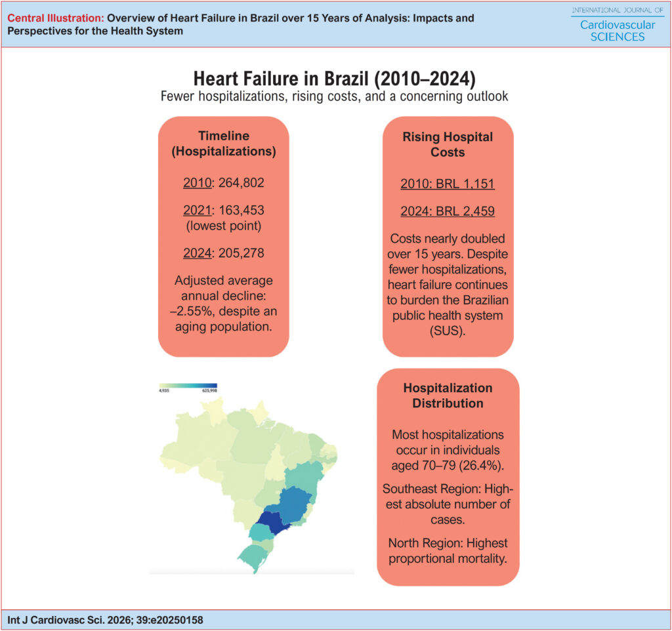Screen dimensions: 672x631
Task: Select the "(lowest point)" note
Action: 224,226
